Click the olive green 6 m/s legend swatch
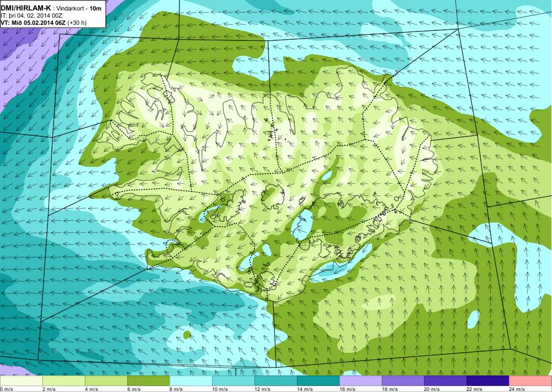Viewport: 552px width, 392px height. click(x=148, y=380)
